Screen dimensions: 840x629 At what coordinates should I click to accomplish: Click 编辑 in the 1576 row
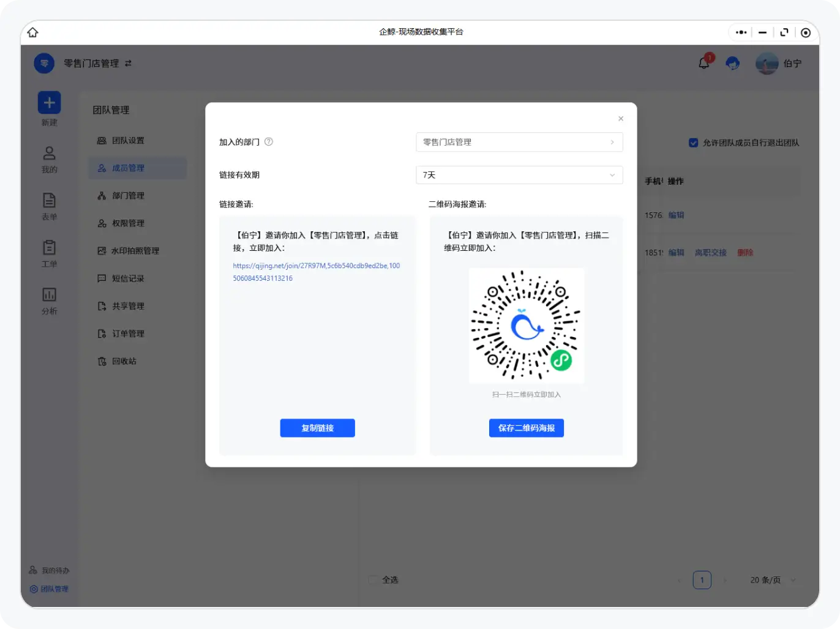[x=677, y=215]
